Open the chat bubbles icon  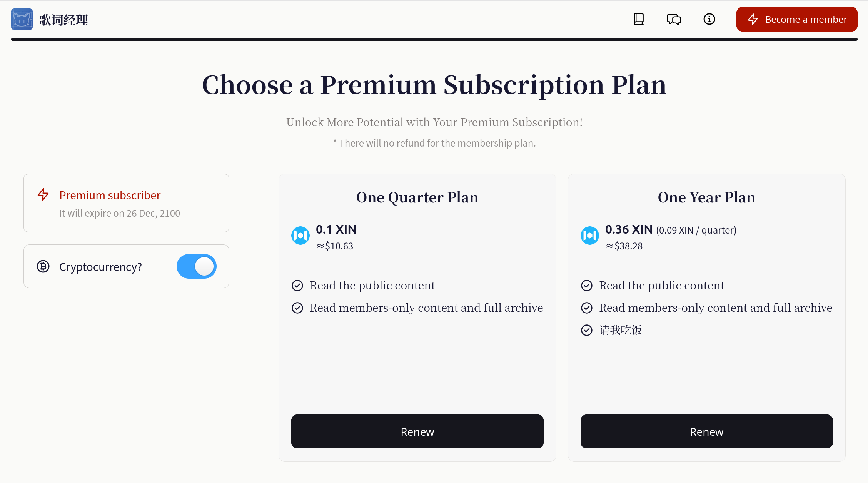(674, 19)
